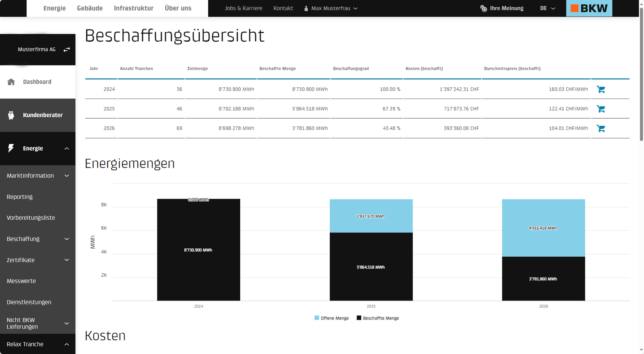644x354 pixels.
Task: Click the company switch arrows icon
Action: pyautogui.click(x=67, y=49)
